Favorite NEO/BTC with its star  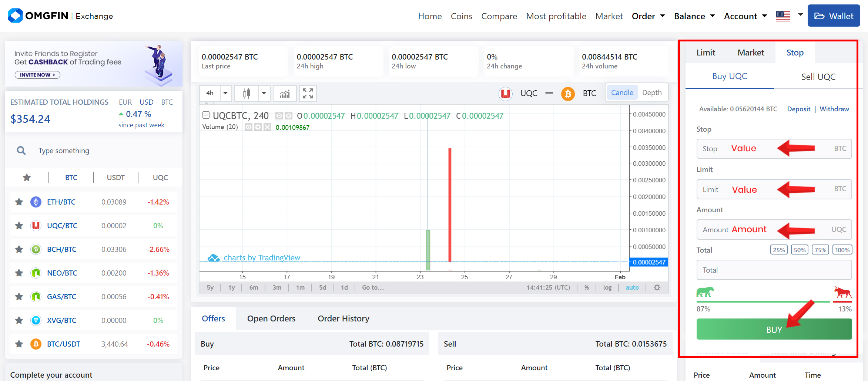click(19, 273)
